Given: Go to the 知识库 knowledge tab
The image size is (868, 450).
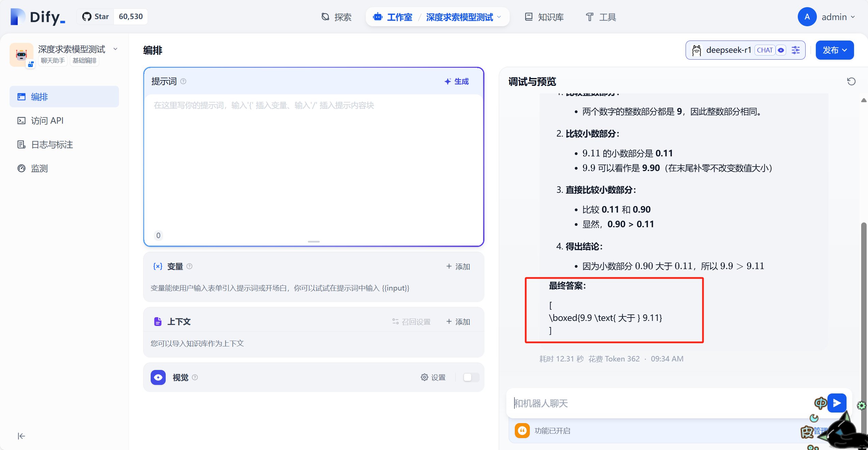Looking at the screenshot, I should pyautogui.click(x=544, y=17).
